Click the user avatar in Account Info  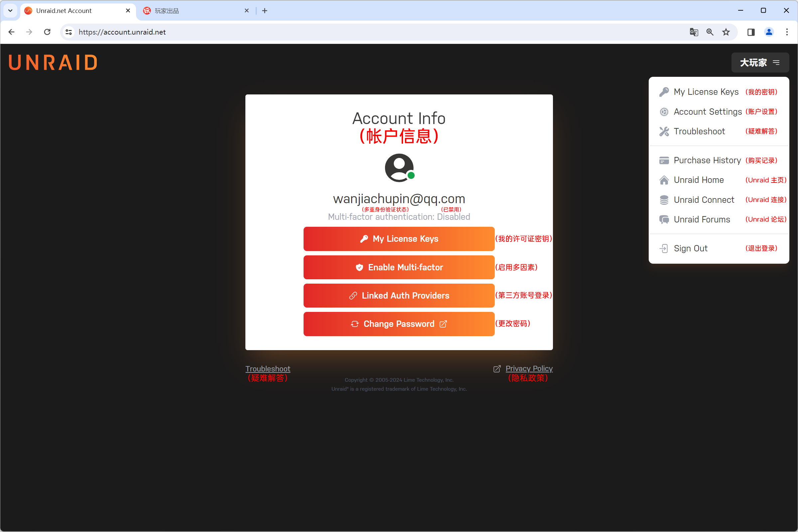point(399,168)
